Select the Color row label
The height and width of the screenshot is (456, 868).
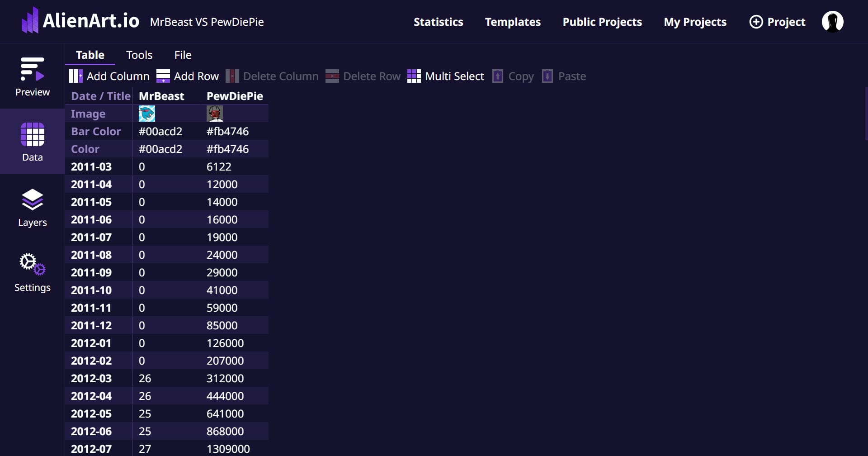(99, 149)
